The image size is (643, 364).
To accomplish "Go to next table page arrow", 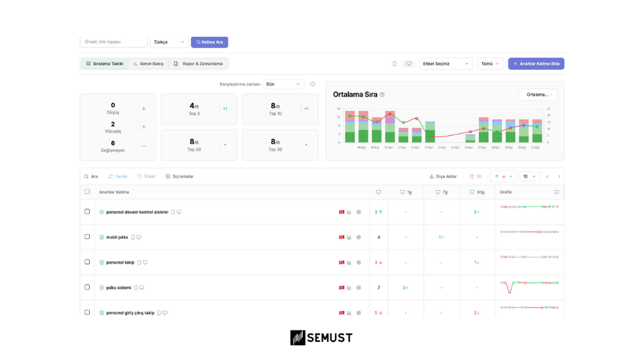I will click(559, 177).
